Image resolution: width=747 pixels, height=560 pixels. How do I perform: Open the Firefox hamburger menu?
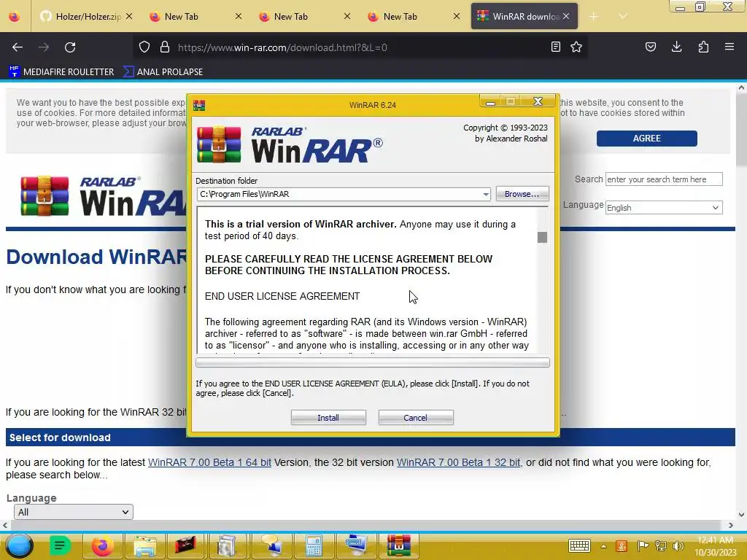pyautogui.click(x=729, y=47)
